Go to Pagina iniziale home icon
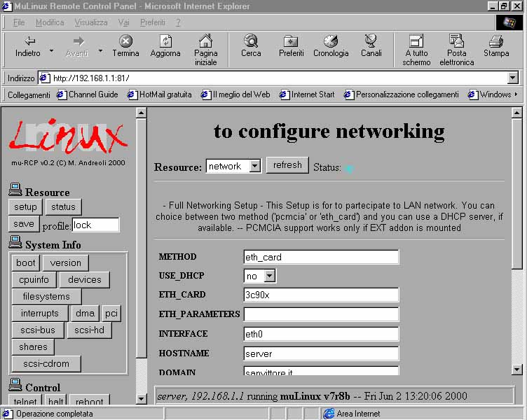 coord(205,41)
